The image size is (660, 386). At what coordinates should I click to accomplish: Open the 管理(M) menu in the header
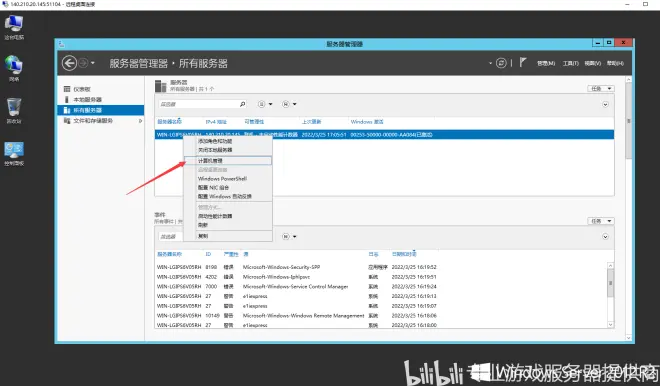click(546, 63)
